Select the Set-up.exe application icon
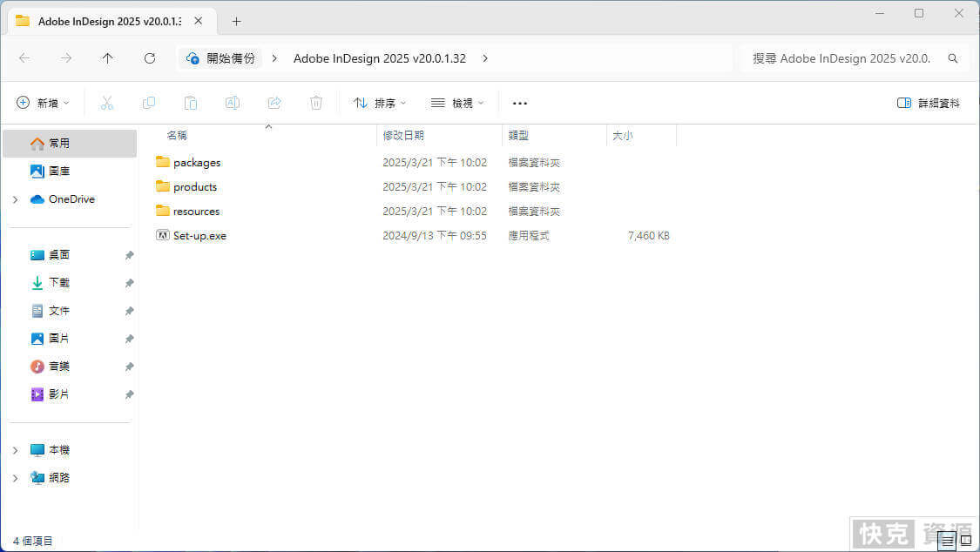The width and height of the screenshot is (980, 552). pos(163,235)
